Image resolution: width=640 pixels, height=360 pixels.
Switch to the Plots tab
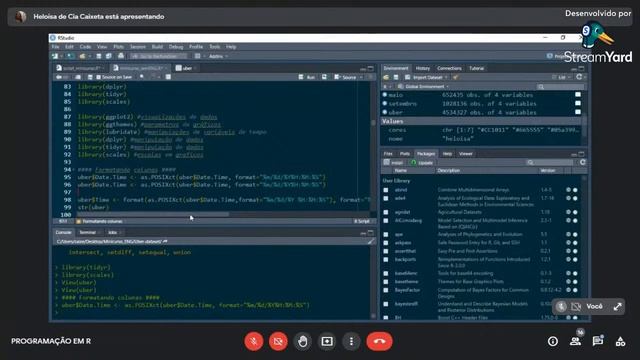click(404, 154)
